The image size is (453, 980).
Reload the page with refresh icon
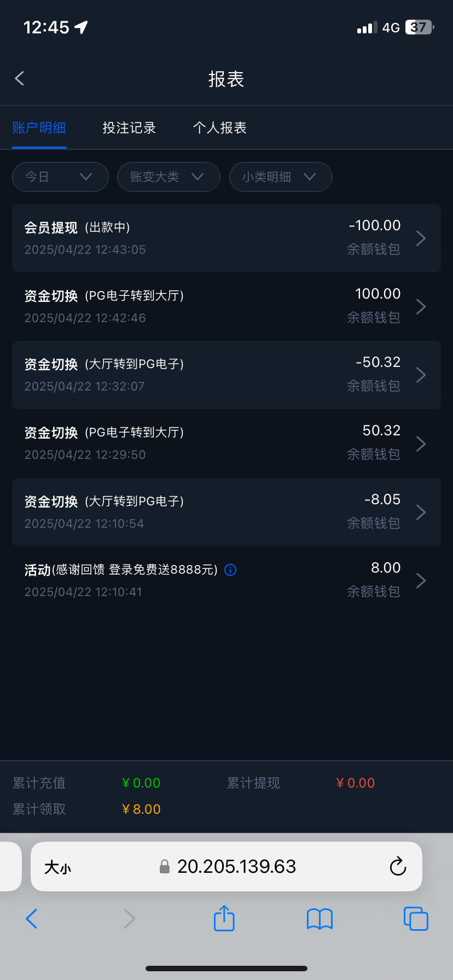coord(398,866)
